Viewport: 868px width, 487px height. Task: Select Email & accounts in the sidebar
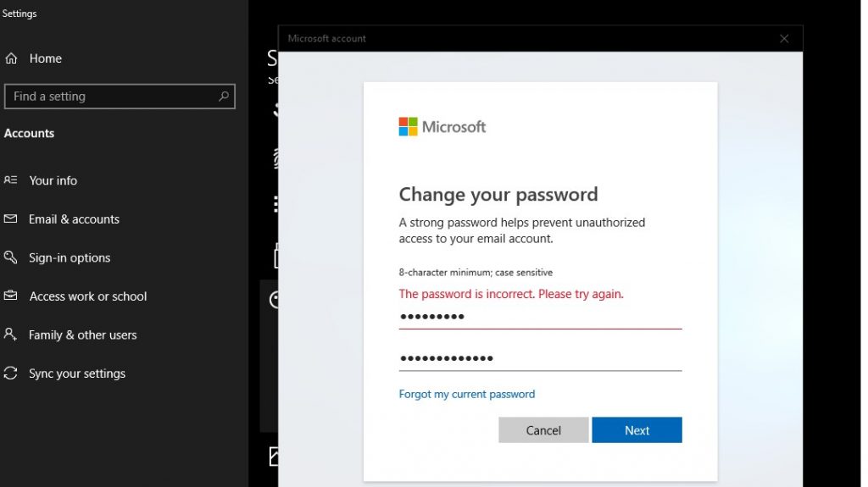tap(74, 219)
